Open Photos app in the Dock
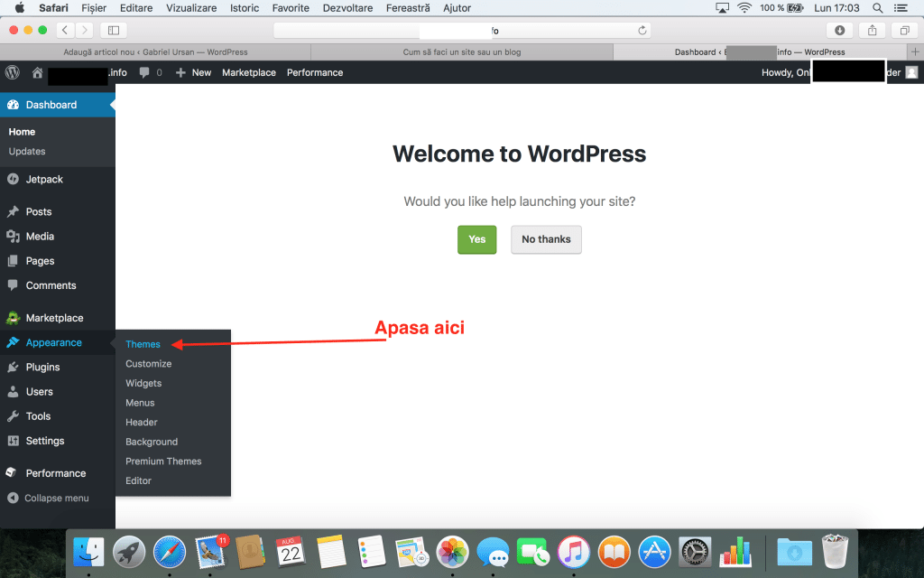Screen dimensions: 924x578 (x=453, y=553)
